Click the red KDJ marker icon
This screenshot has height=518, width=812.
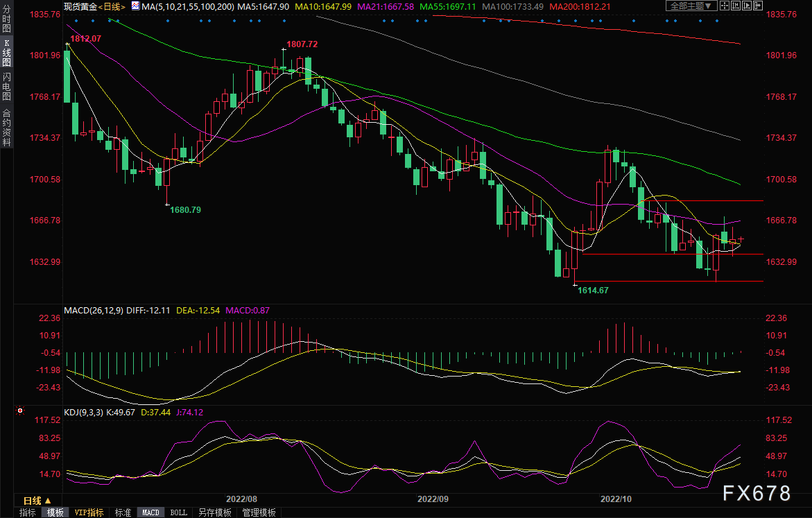click(19, 411)
